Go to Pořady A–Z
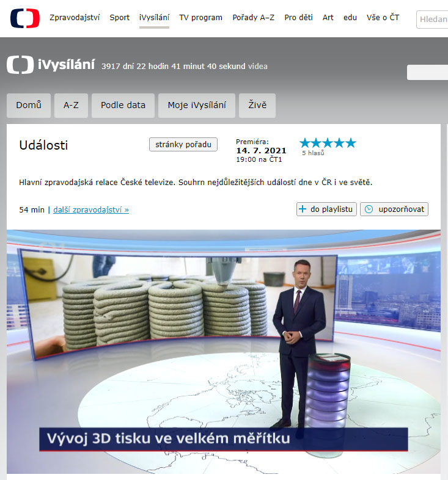The width and height of the screenshot is (448, 480). click(254, 18)
